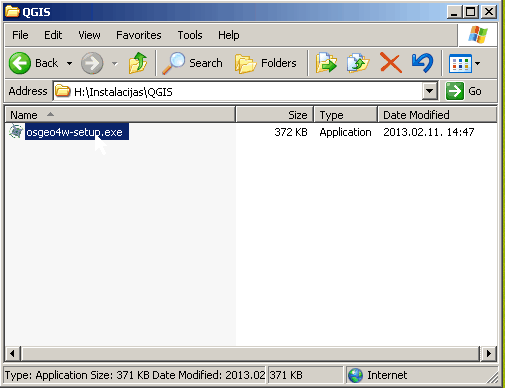Open the Tools menu
The image size is (505, 388).
[x=190, y=35]
